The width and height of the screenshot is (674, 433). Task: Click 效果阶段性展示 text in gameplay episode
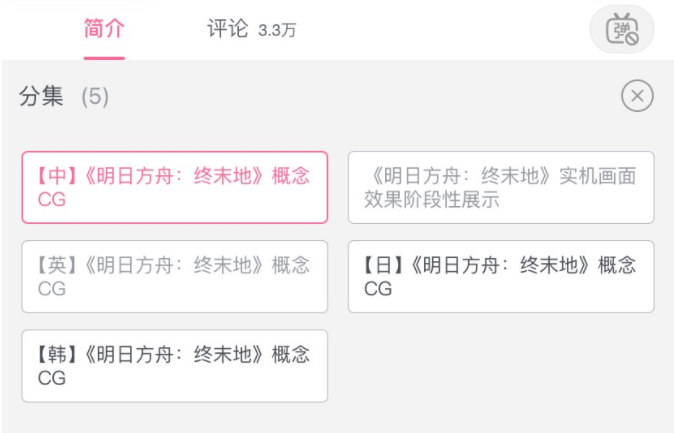pyautogui.click(x=432, y=200)
